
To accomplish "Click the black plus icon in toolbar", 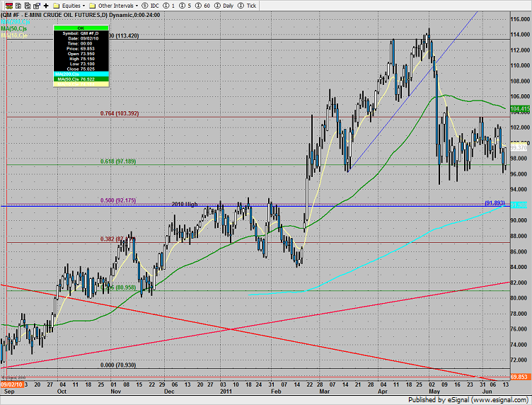I will coord(46,6).
